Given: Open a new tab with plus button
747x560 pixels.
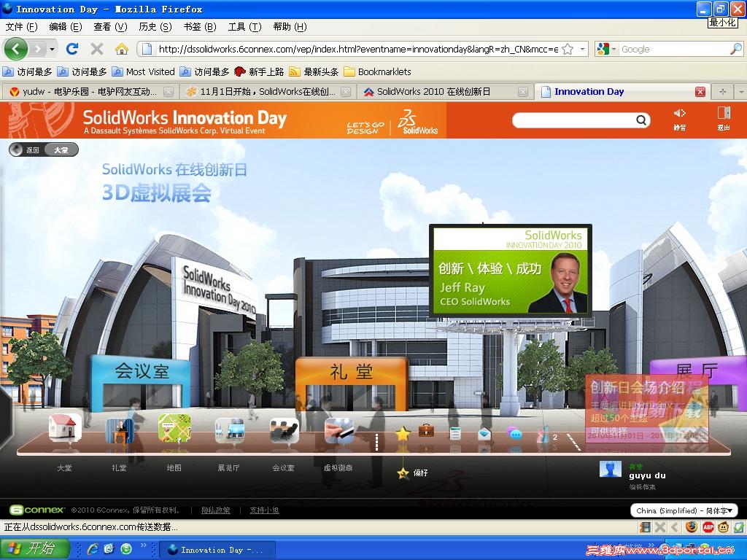Looking at the screenshot, I should (x=722, y=91).
